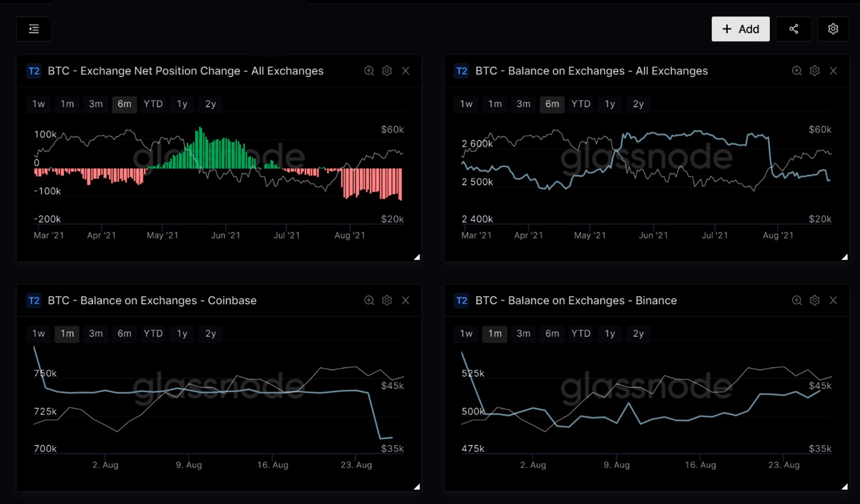This screenshot has width=860, height=504.
Task: Open settings for Exchange Net Position Change chart
Action: [387, 71]
